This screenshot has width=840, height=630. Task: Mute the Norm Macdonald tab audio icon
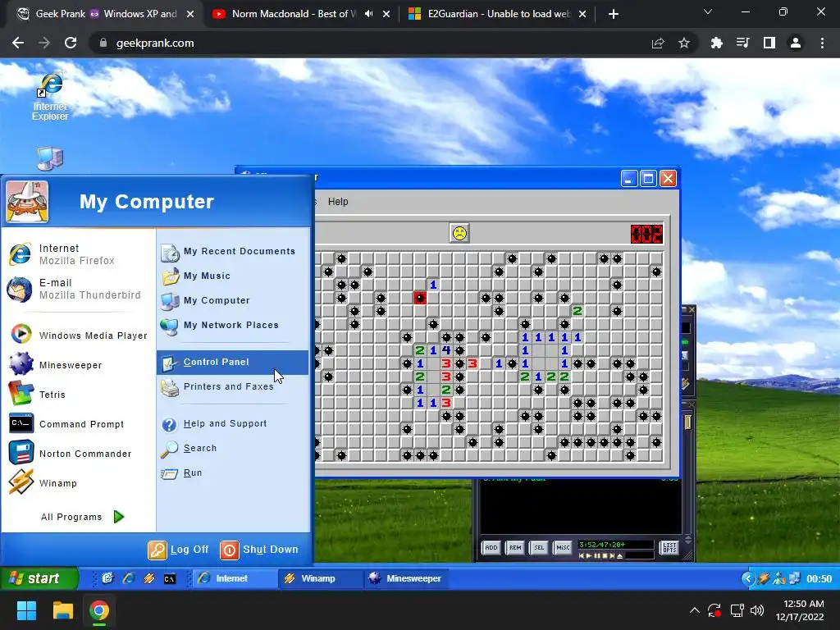pos(368,14)
